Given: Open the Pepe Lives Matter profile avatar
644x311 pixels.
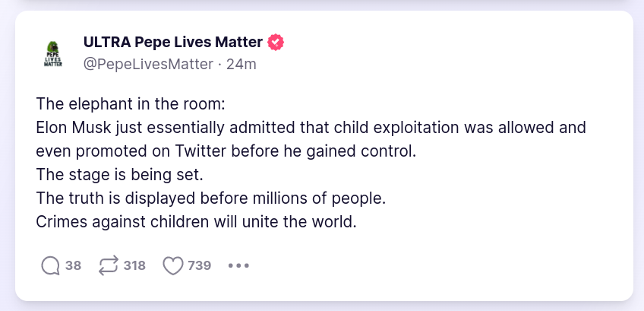Looking at the screenshot, I should [53, 53].
